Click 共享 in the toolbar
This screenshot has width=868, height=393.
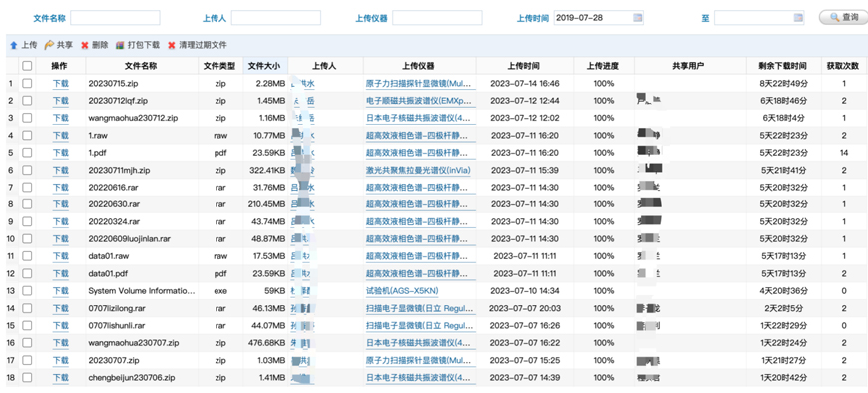point(65,46)
